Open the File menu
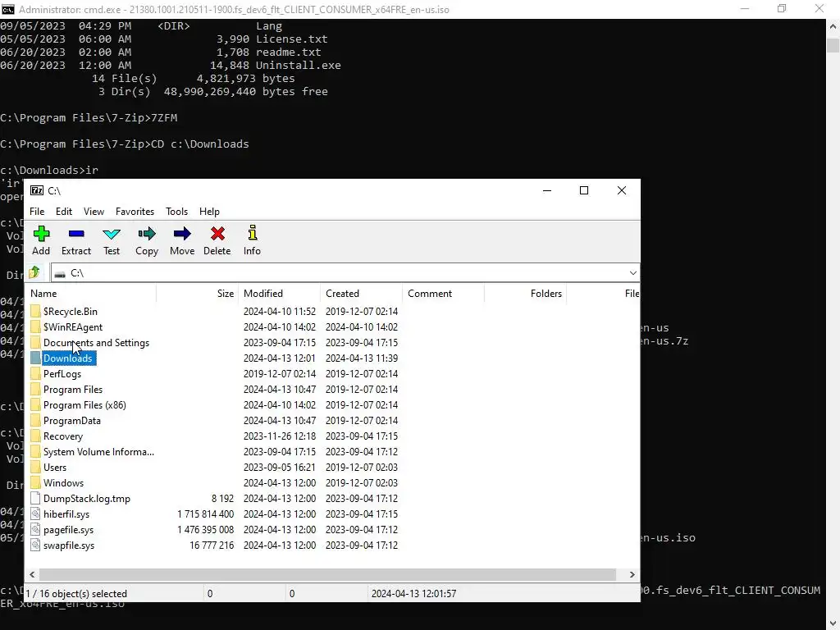This screenshot has width=840, height=630. pos(37,212)
